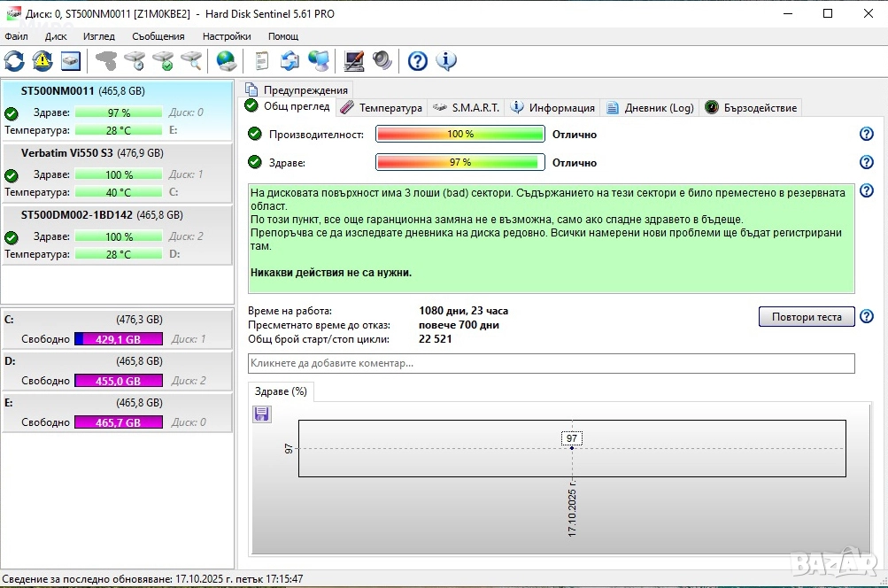Open the Настройки menu
The height and width of the screenshot is (588, 888).
[226, 36]
